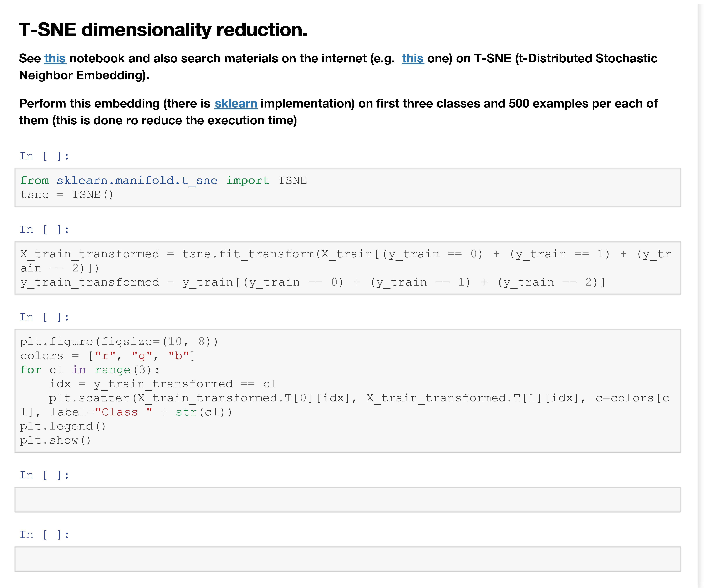This screenshot has height=588, width=708.
Task: Click the colors list definition line
Action: coord(107,355)
